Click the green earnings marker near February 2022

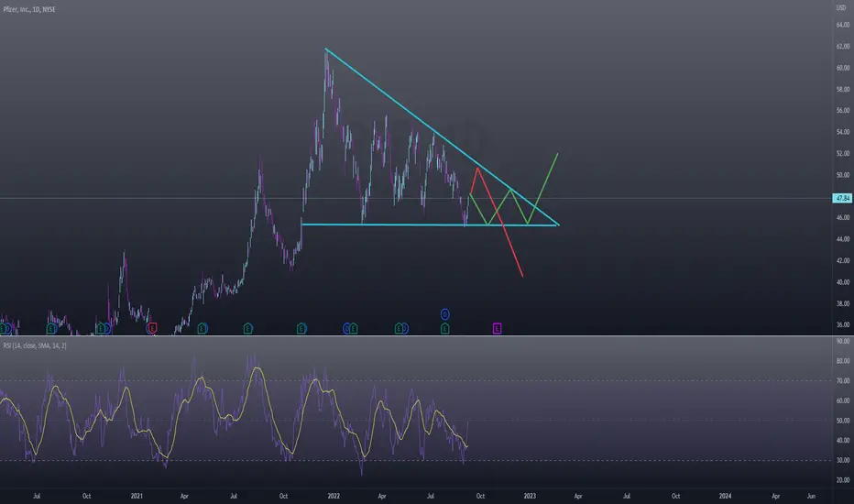[354, 328]
